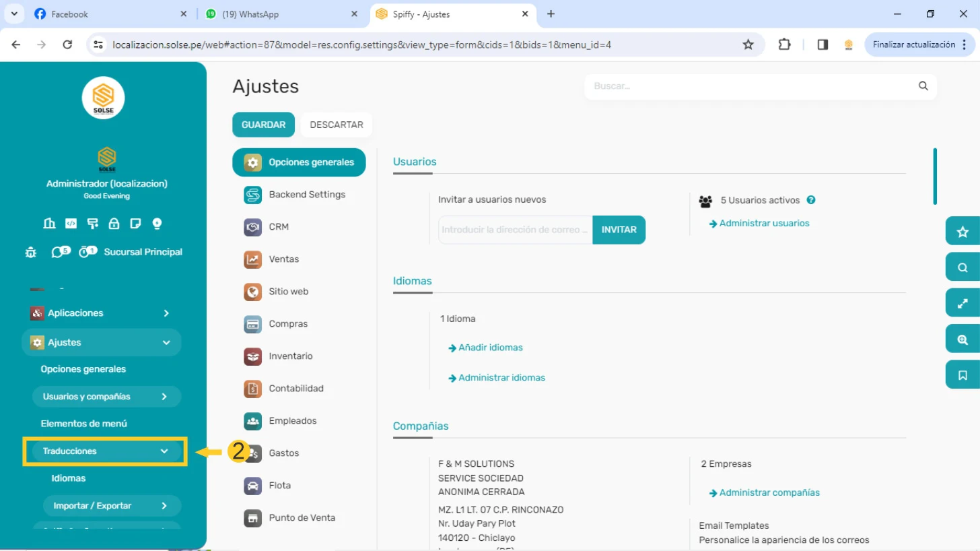980x551 pixels.
Task: Open the lightbulb icon in sidebar
Action: click(x=157, y=224)
